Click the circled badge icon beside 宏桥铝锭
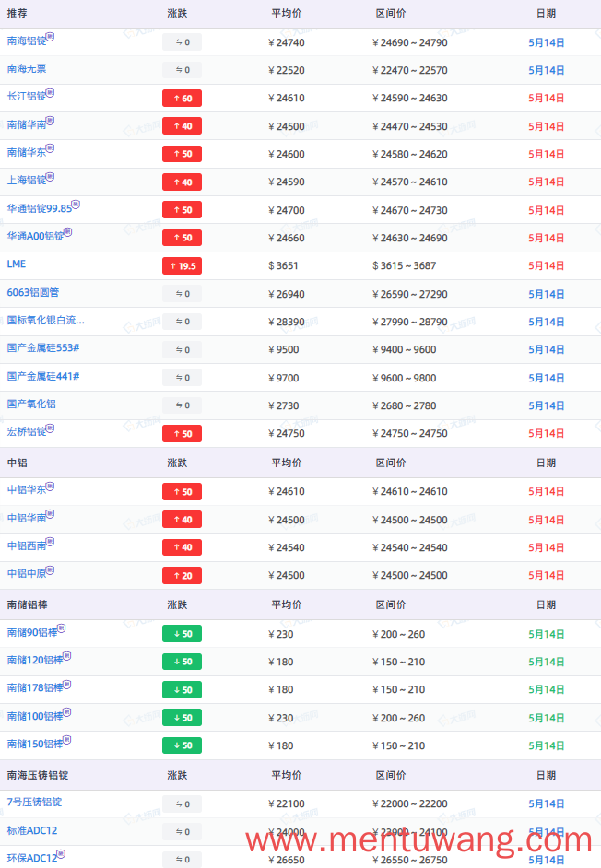The image size is (601, 868). (51, 428)
